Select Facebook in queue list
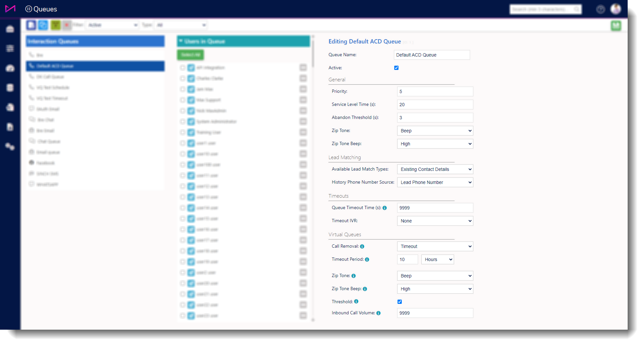The height and width of the screenshot is (346, 644). (95, 163)
